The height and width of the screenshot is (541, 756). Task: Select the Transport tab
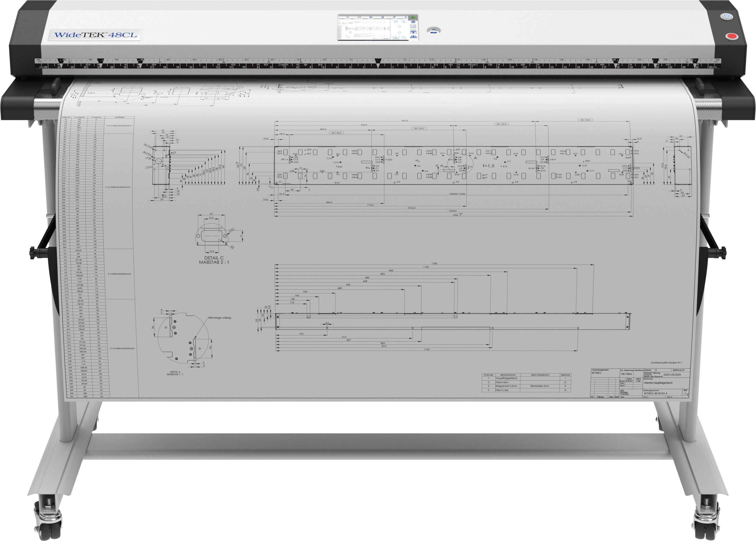pos(391,18)
